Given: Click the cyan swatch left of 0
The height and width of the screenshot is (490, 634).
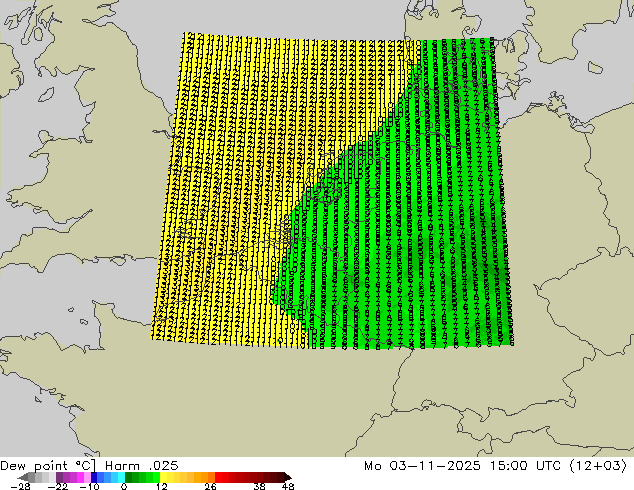Looking at the screenshot, I should coord(121,477).
